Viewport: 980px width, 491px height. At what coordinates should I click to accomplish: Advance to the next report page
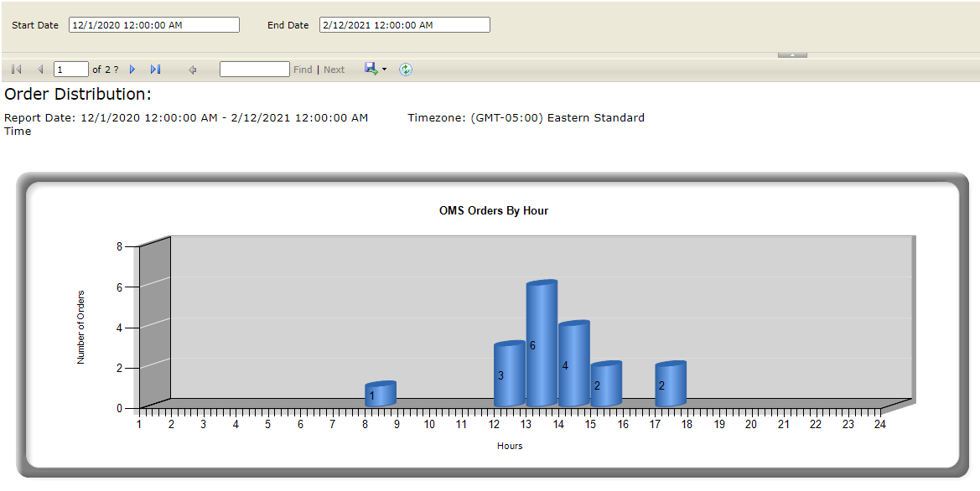click(x=132, y=70)
